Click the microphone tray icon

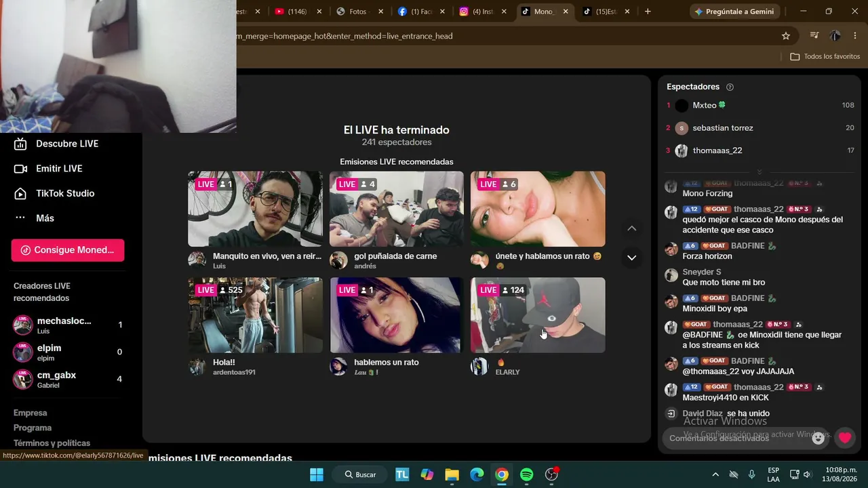point(751,474)
